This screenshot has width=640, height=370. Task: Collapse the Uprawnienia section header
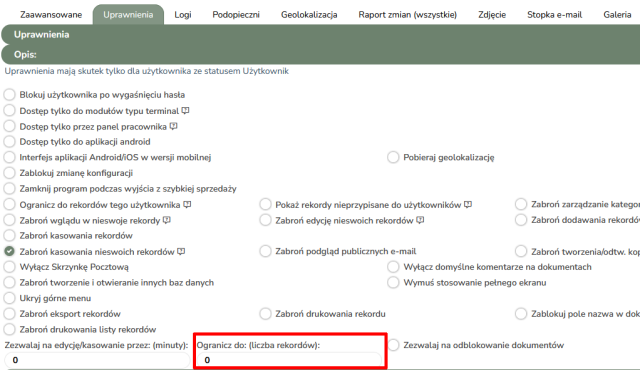pos(320,35)
